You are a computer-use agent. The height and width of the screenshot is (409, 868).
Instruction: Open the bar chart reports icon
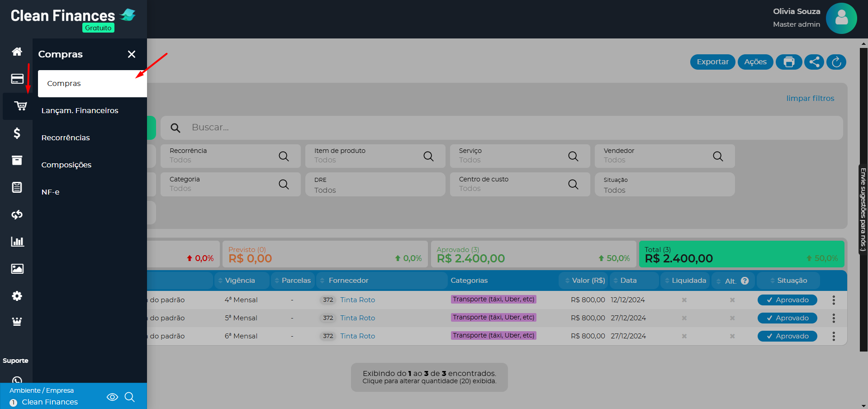tap(17, 242)
